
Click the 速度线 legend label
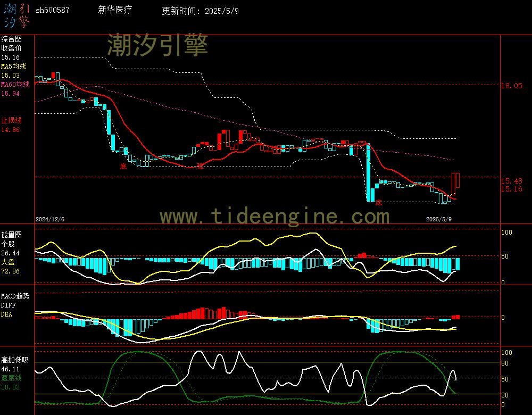click(x=12, y=378)
